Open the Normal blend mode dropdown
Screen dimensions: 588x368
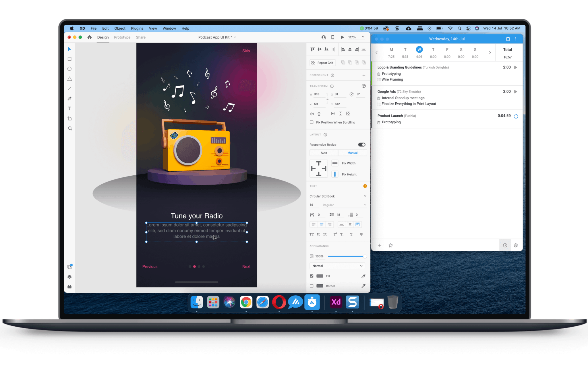[x=337, y=266]
